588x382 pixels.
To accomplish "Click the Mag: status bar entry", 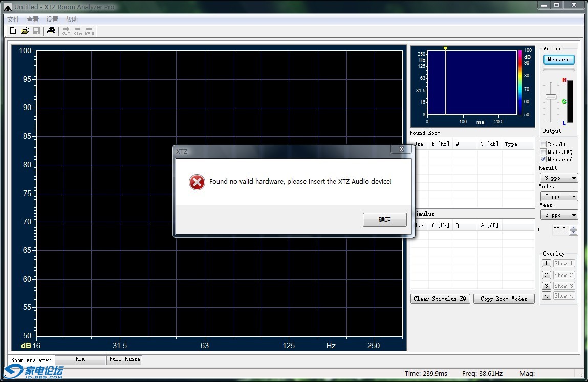I will coord(527,374).
